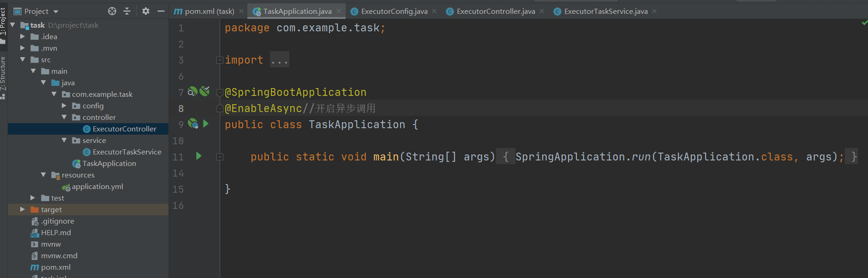Click the TaskApplication.java tab file icon

(257, 12)
